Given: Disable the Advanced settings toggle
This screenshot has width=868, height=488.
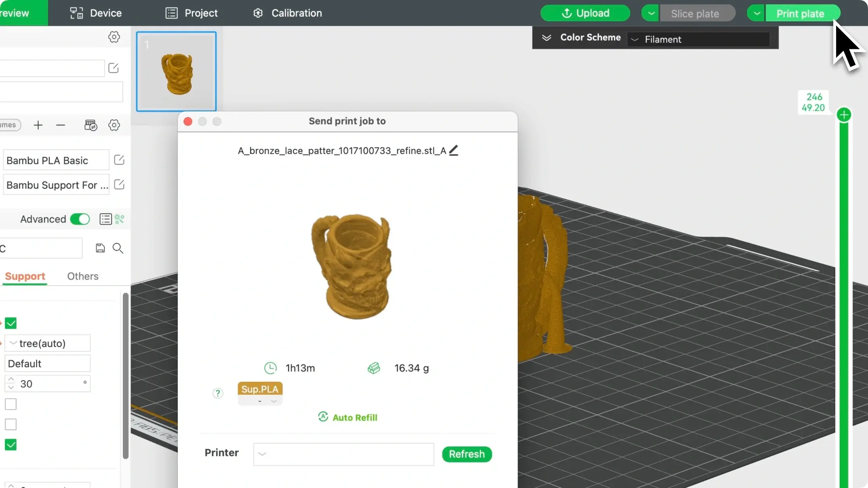Looking at the screenshot, I should [80, 219].
